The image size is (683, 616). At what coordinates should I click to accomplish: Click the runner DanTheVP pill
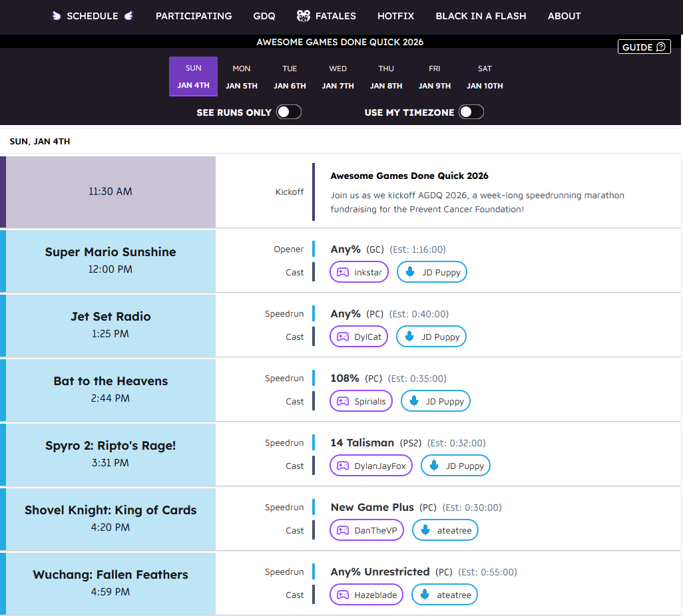367,530
